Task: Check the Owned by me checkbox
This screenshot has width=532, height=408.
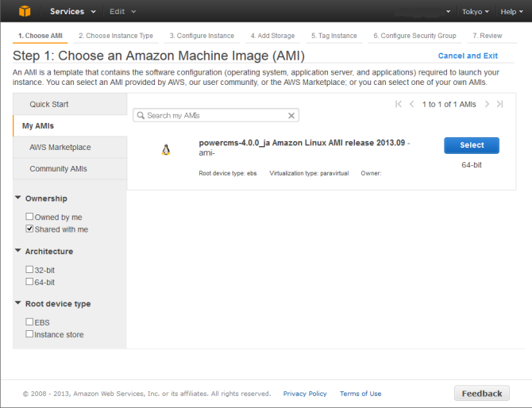Action: [29, 217]
